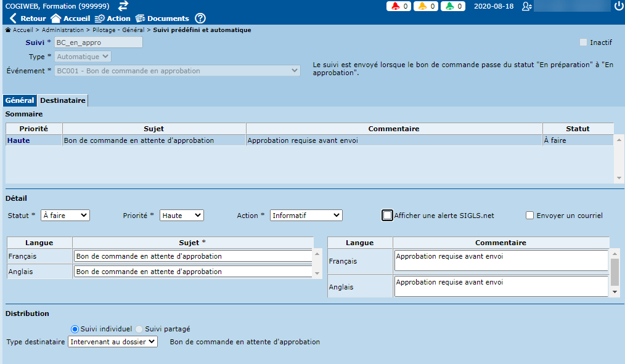This screenshot has height=364, width=625.
Task: Expand the Priorité dropdown
Action: [181, 216]
